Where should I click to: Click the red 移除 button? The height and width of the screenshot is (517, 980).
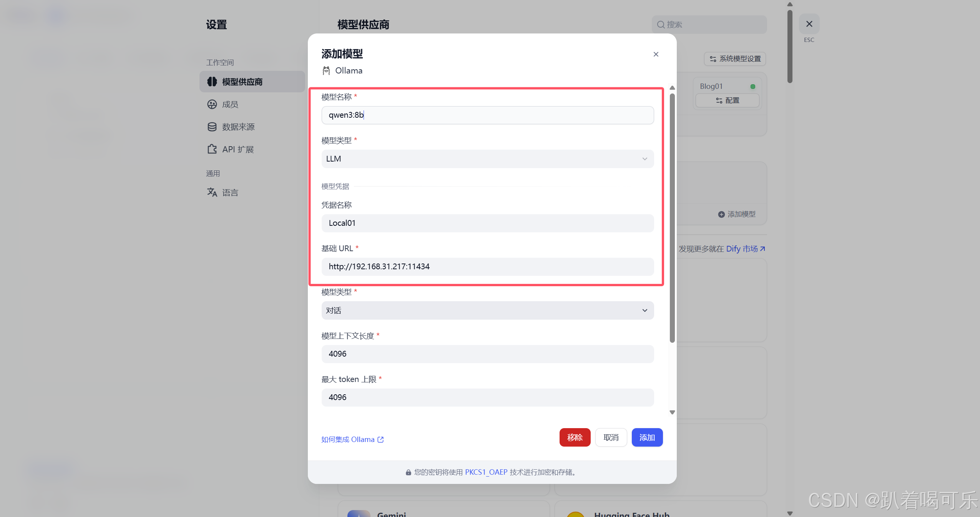pyautogui.click(x=575, y=437)
